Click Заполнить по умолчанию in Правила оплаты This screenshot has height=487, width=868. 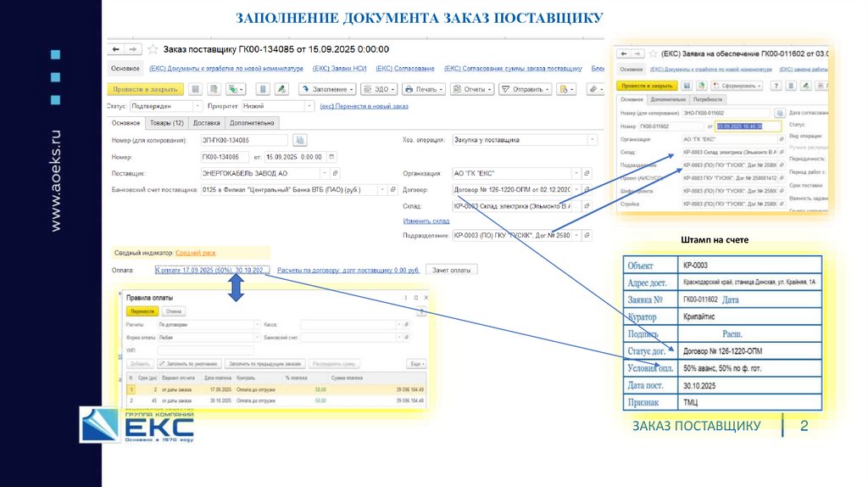point(189,364)
